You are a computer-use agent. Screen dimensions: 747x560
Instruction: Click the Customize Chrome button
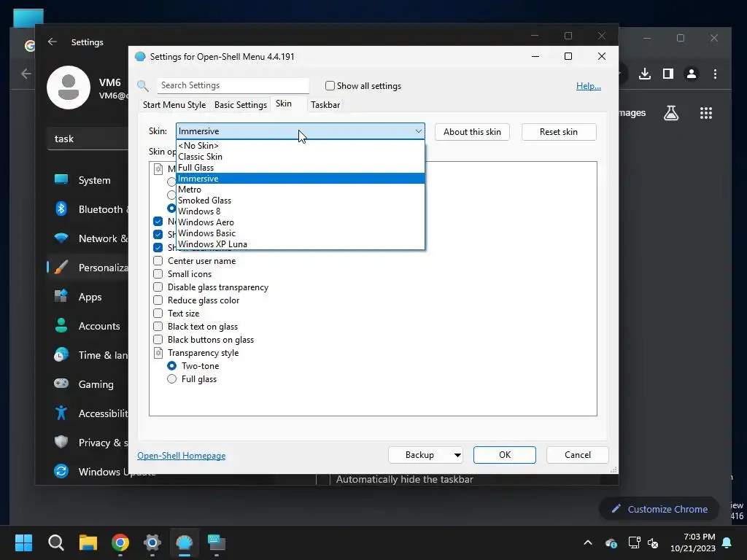pos(659,509)
